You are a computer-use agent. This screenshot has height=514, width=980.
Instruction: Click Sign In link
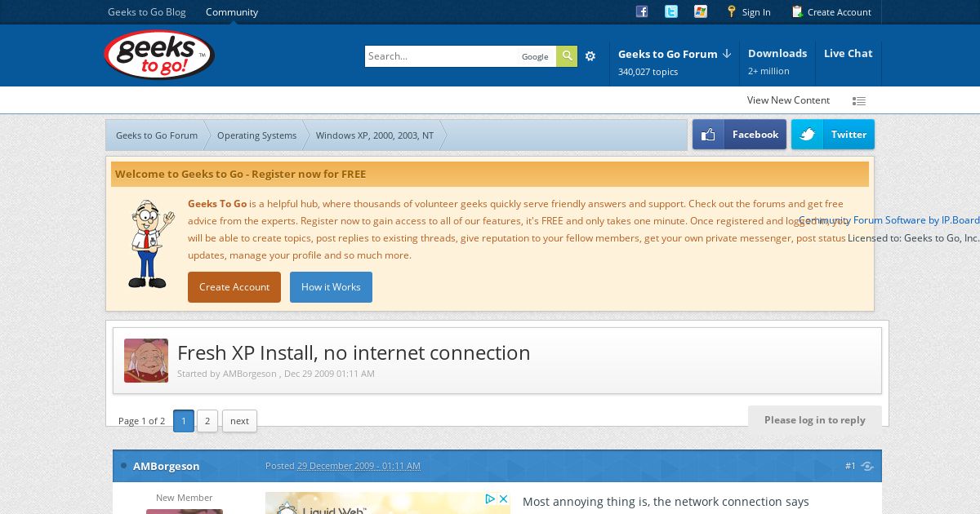(x=749, y=12)
